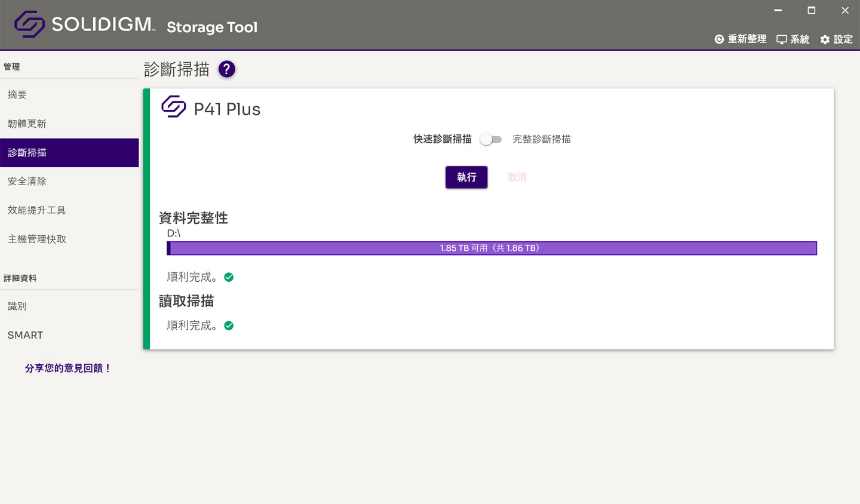
Task: Open the SMART page in the sidebar
Action: (x=25, y=335)
